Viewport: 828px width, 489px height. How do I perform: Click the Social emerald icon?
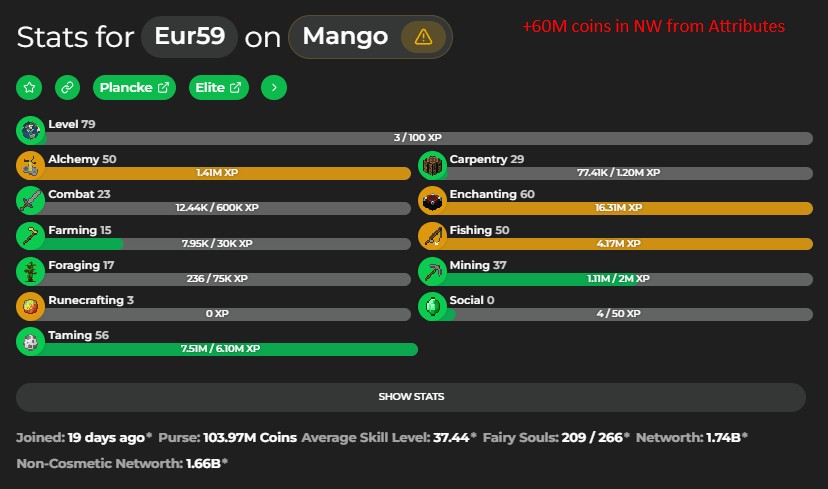pos(432,306)
